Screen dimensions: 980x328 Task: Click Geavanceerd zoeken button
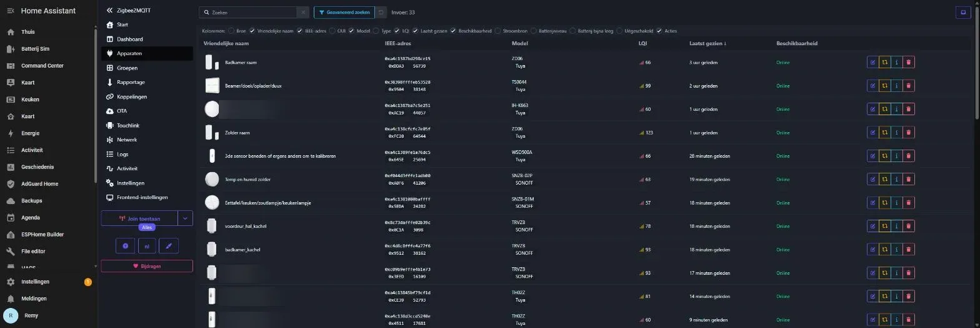pos(344,12)
